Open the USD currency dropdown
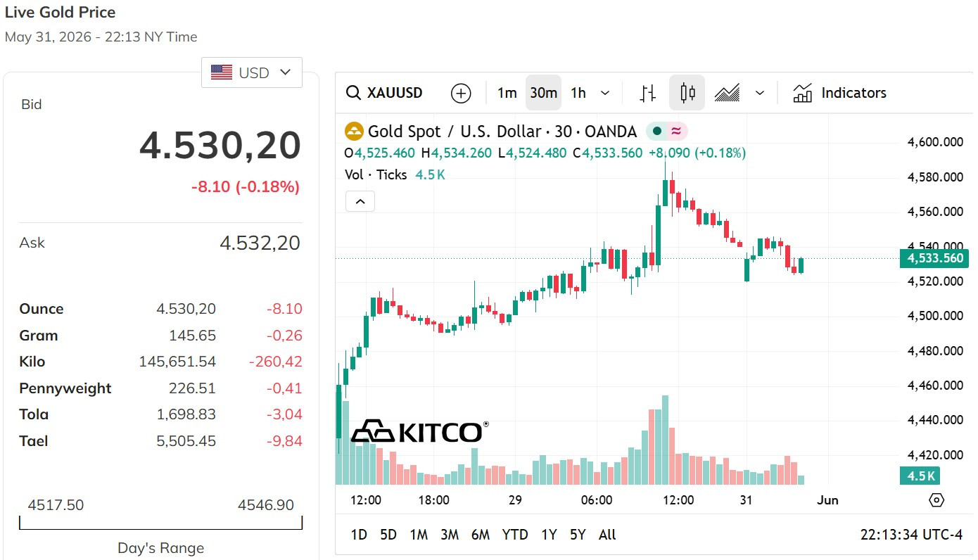The width and height of the screenshot is (978, 560). pos(252,72)
